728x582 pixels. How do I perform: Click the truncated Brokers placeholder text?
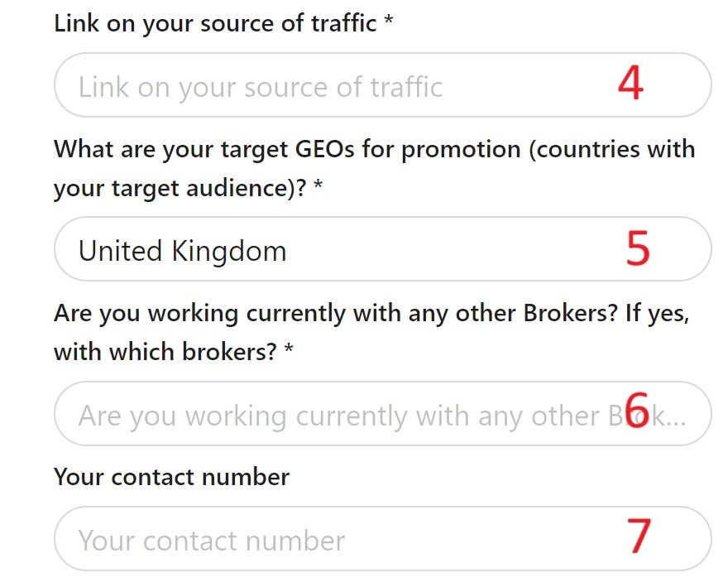pos(347,415)
